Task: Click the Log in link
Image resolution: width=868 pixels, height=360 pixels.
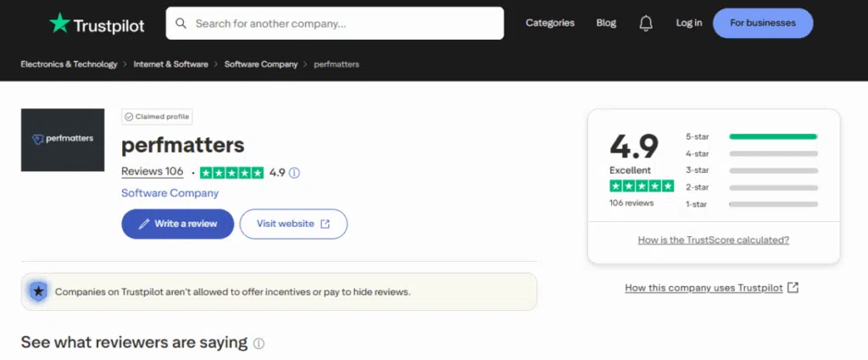Action: [688, 23]
